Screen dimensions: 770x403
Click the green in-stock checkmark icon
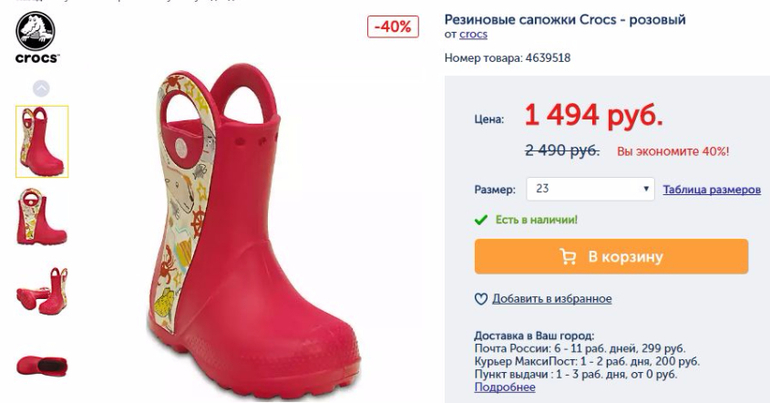tap(481, 219)
